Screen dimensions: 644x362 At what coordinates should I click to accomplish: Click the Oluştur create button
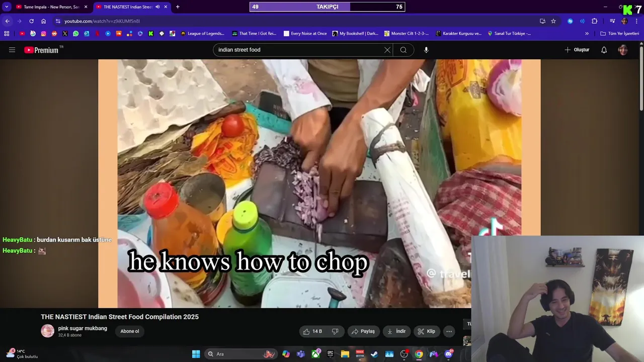(x=577, y=50)
